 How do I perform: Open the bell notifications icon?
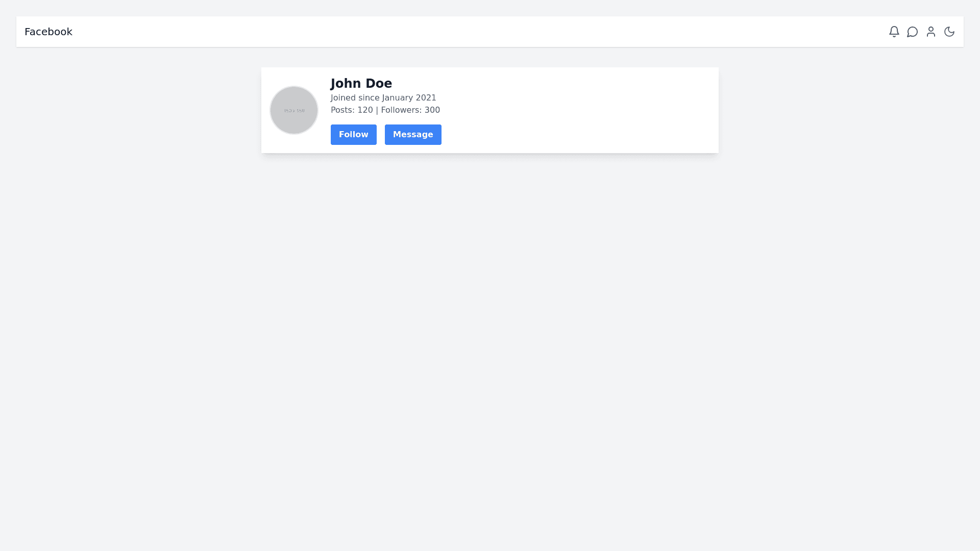(x=894, y=32)
